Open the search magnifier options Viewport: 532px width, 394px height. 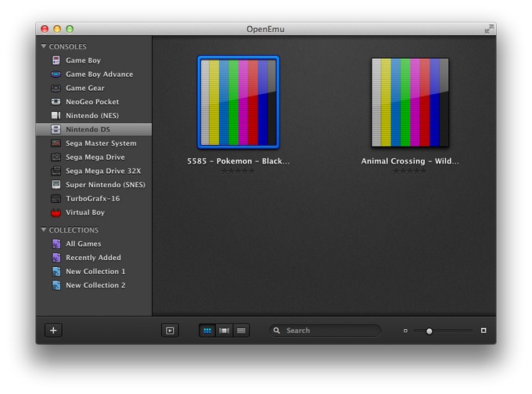[277, 331]
